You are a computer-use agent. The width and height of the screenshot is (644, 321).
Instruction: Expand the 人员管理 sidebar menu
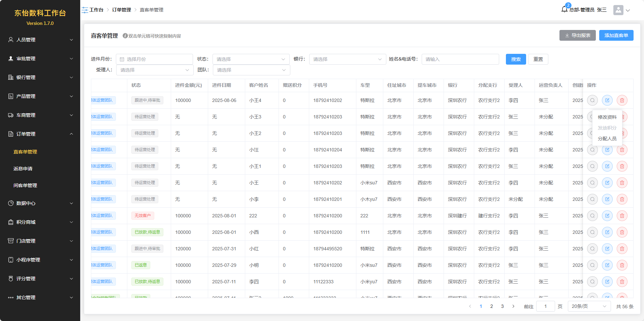[x=40, y=40]
